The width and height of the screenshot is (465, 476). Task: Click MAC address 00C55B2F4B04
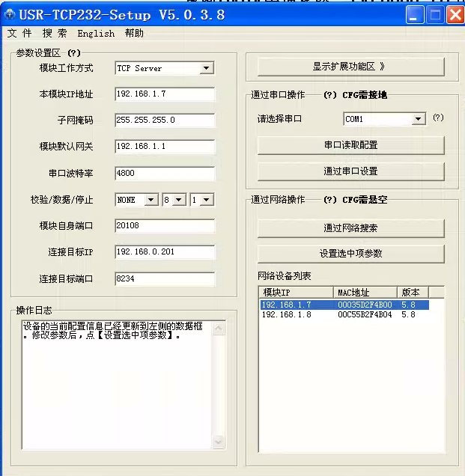click(365, 315)
